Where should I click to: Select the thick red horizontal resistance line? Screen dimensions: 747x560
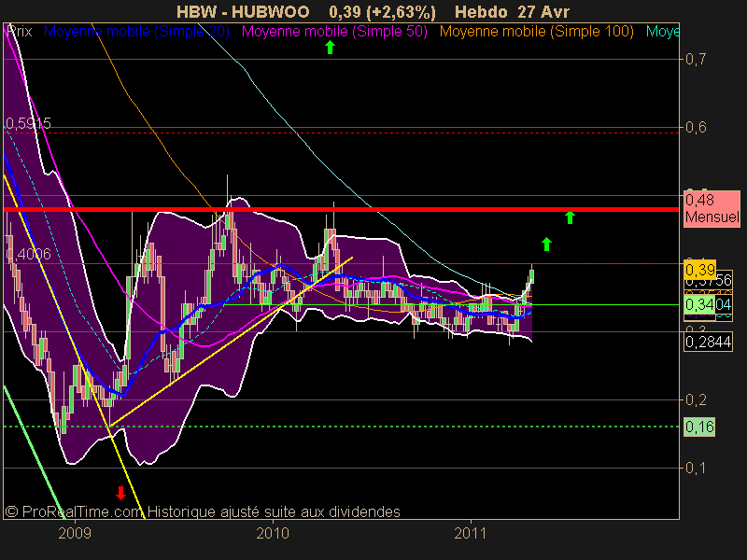pos(341,209)
